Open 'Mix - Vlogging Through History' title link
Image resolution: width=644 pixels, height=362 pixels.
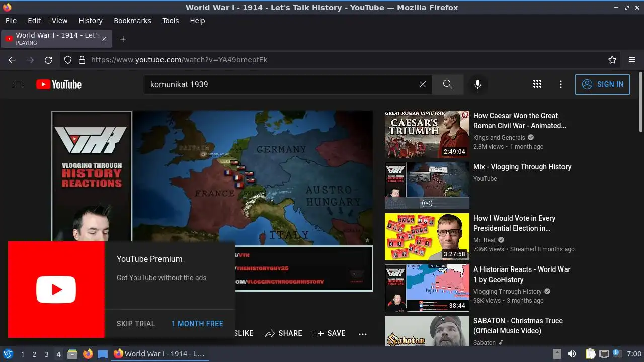pyautogui.click(x=522, y=167)
